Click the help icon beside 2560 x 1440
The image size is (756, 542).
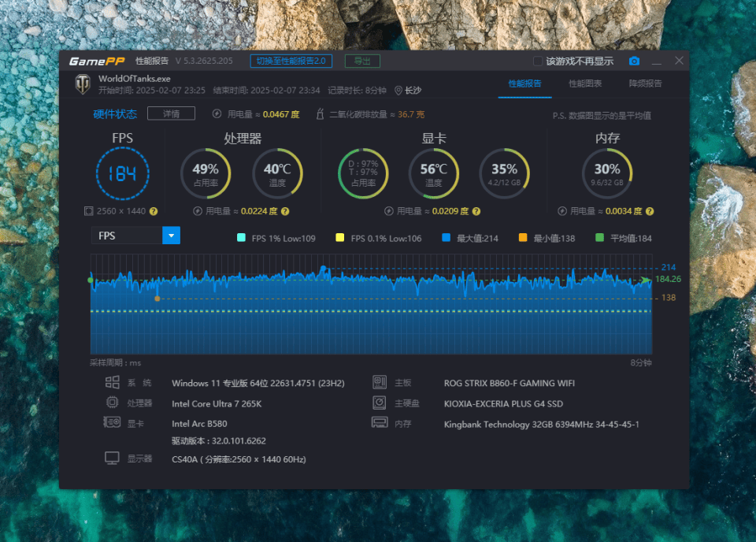point(154,211)
